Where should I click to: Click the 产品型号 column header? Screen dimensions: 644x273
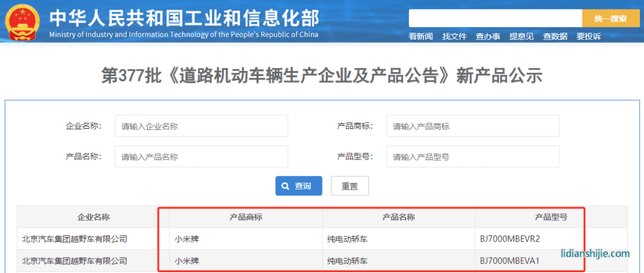click(550, 217)
